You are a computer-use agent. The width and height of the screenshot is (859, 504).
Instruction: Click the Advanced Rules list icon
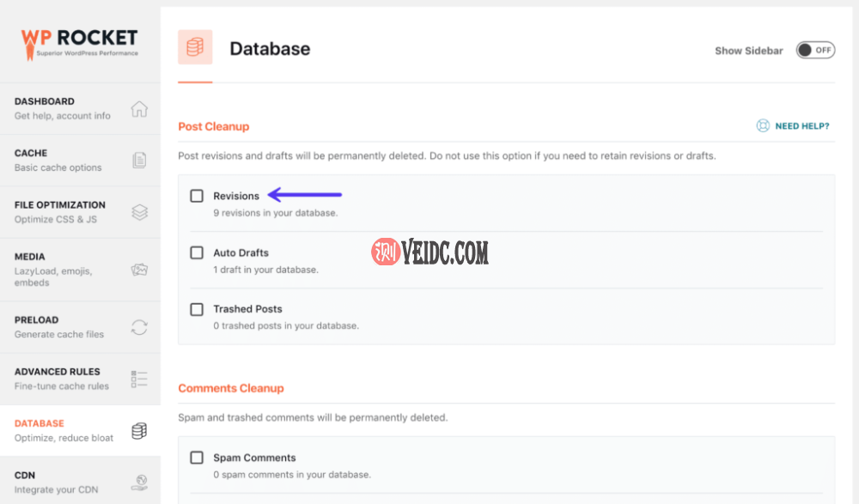(139, 379)
